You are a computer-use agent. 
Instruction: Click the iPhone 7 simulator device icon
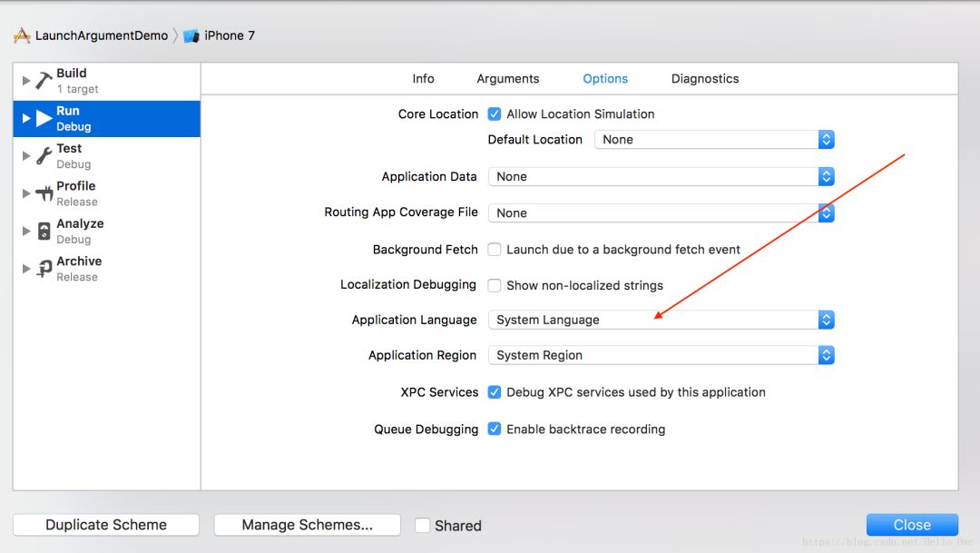pos(191,35)
